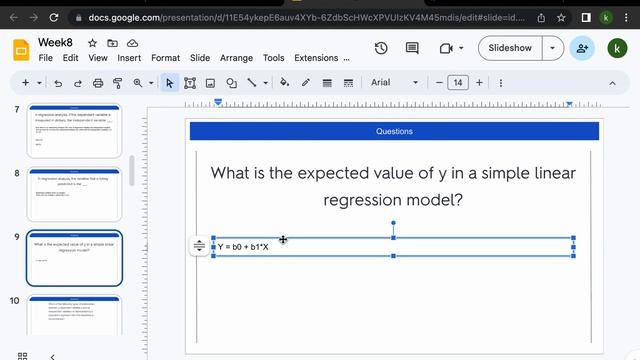This screenshot has height=360, width=640.
Task: Open more toolbar options (three dots)
Action: [x=501, y=83]
